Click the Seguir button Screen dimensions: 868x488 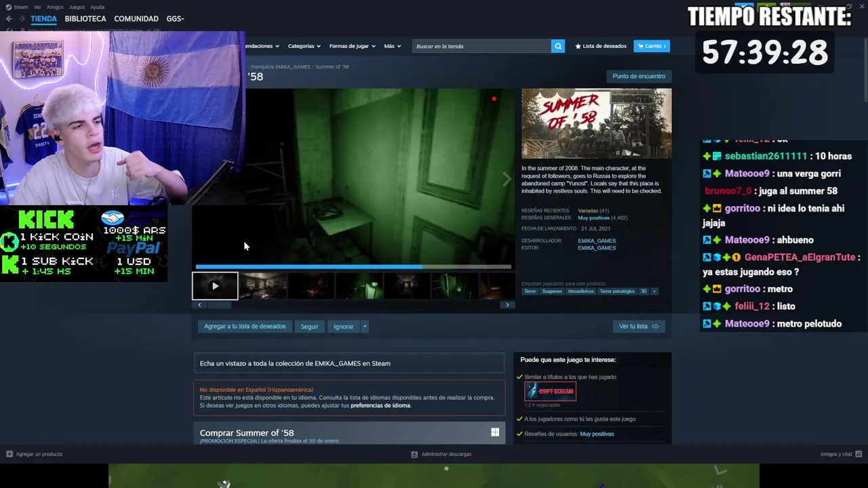click(x=309, y=327)
